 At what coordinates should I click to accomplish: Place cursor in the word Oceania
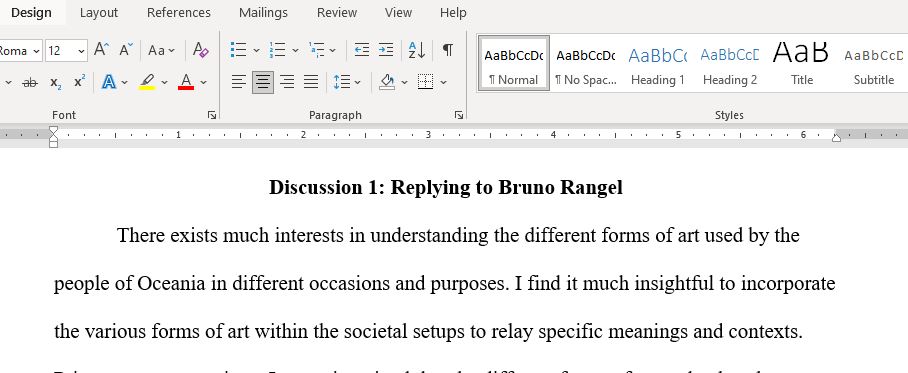[171, 284]
